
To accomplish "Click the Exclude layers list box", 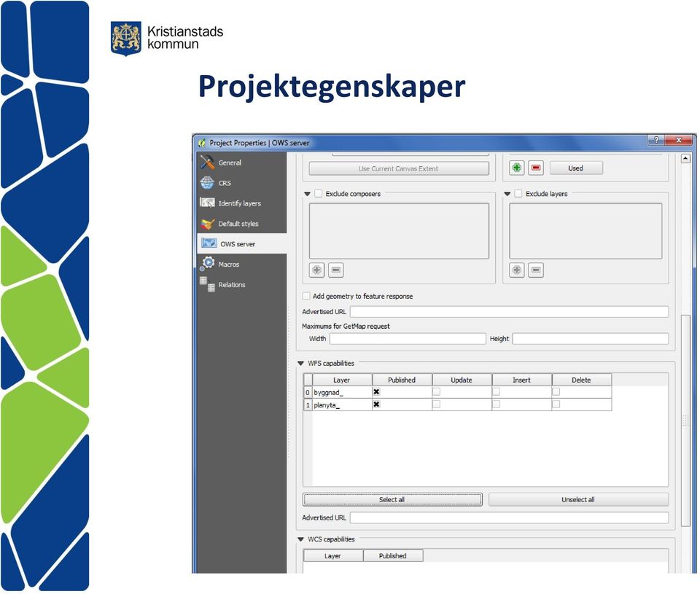I will (586, 231).
